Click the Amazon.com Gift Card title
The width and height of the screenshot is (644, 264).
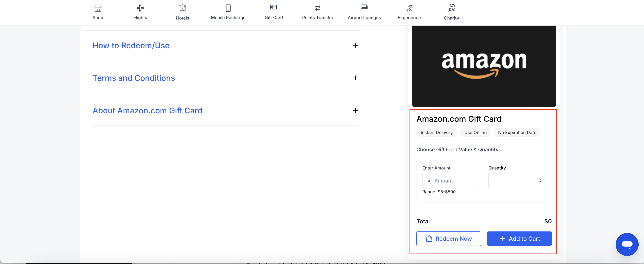point(459,119)
